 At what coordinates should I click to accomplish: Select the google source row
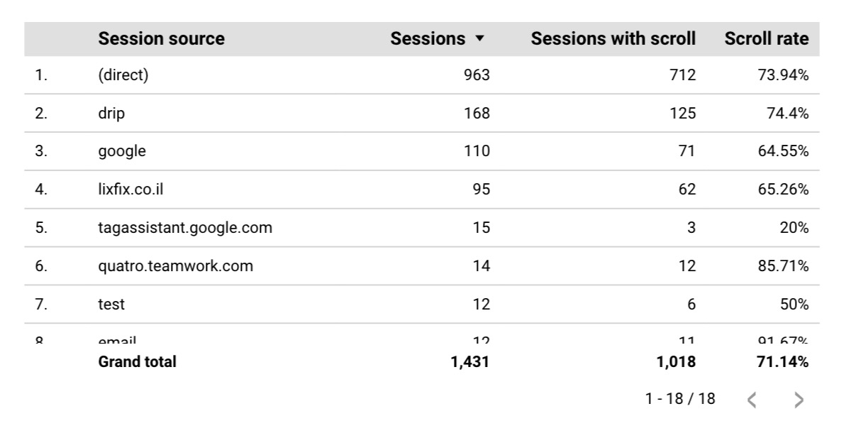pos(422,151)
